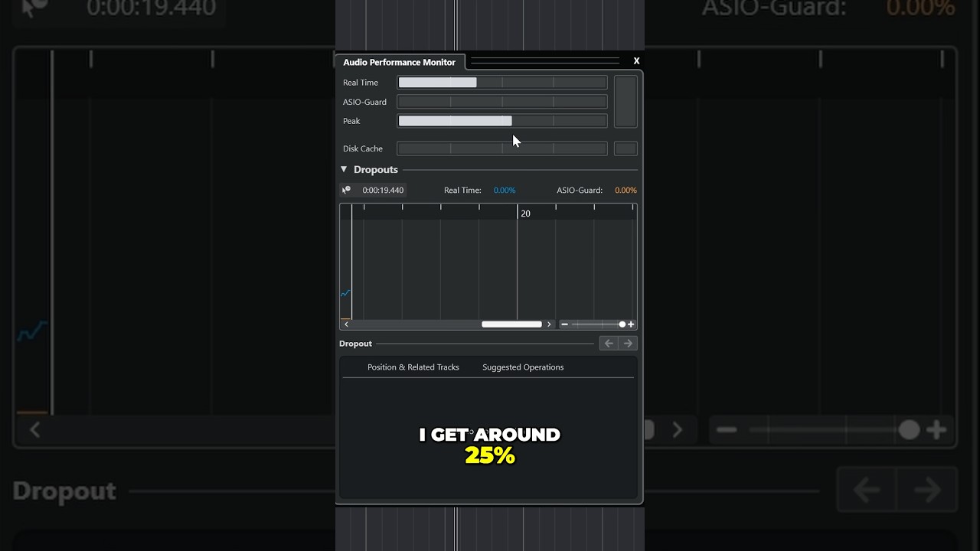The width and height of the screenshot is (980, 551).
Task: Close the Audio Performance Monitor window
Action: [636, 61]
